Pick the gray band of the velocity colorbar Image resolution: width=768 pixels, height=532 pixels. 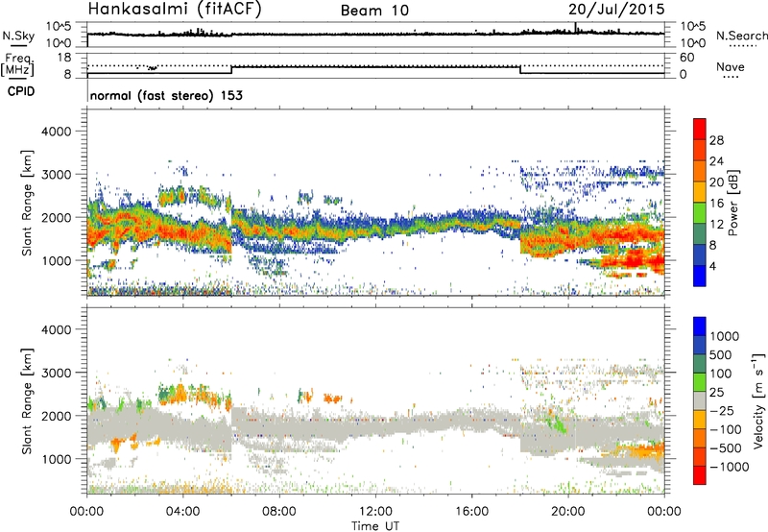(x=700, y=401)
